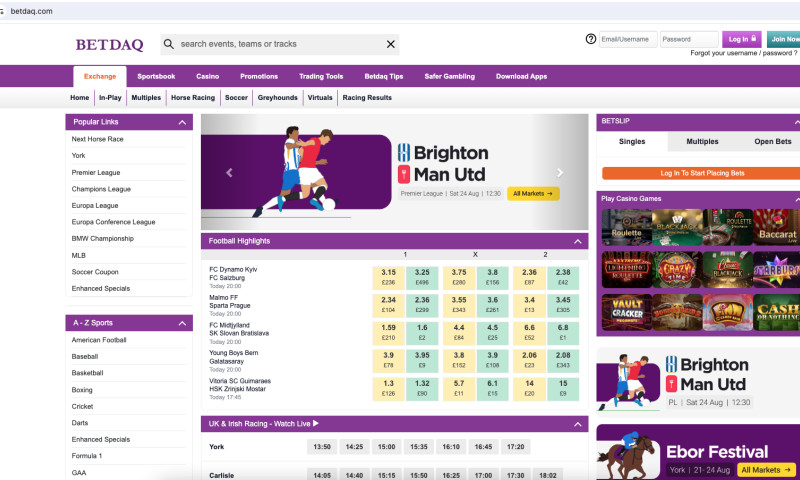The height and width of the screenshot is (480, 800).
Task: Click Log In To Start Placing Bets
Action: (x=701, y=173)
